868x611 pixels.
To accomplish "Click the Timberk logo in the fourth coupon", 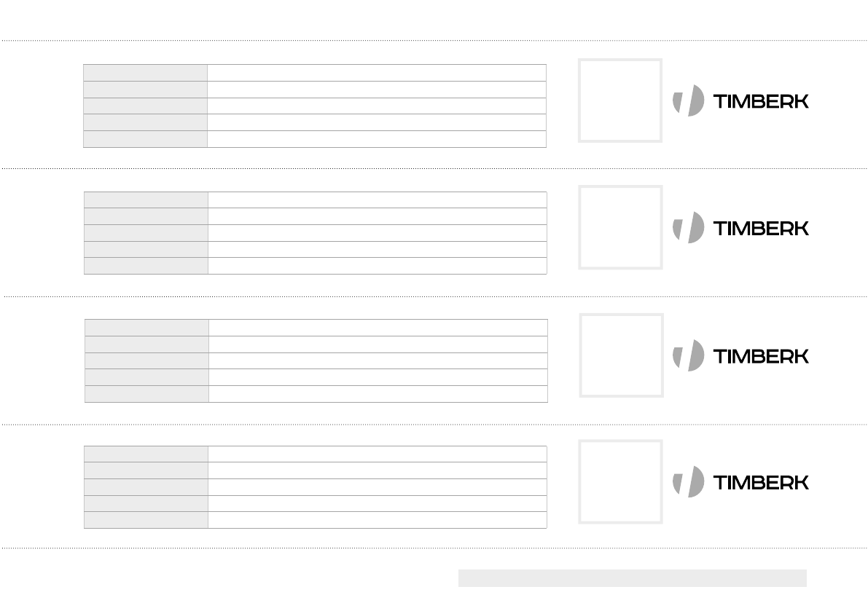I will click(x=740, y=481).
